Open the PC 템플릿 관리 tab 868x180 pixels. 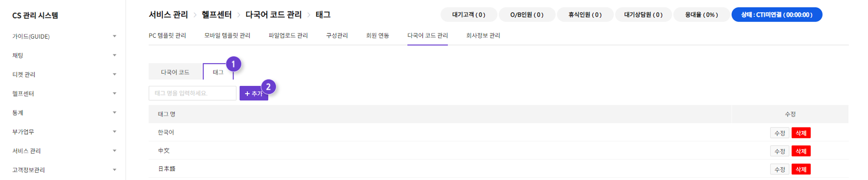167,36
